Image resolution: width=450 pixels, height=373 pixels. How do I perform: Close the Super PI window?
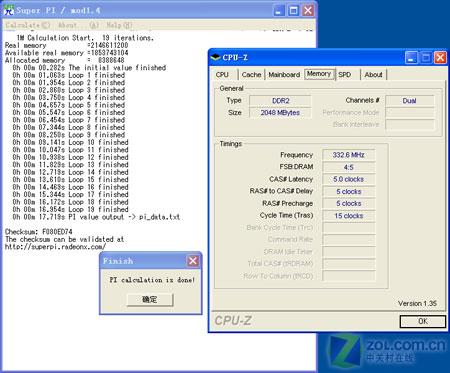coord(308,10)
